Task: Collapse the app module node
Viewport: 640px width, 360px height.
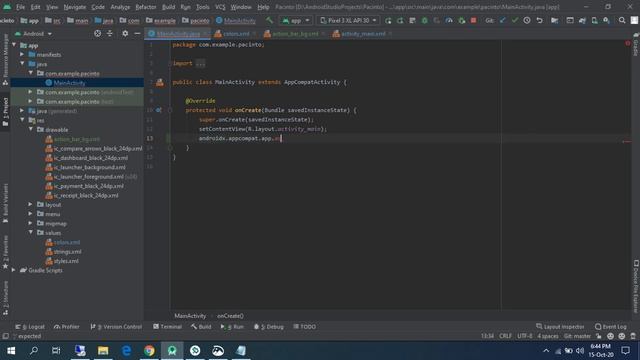Action: [x=14, y=45]
